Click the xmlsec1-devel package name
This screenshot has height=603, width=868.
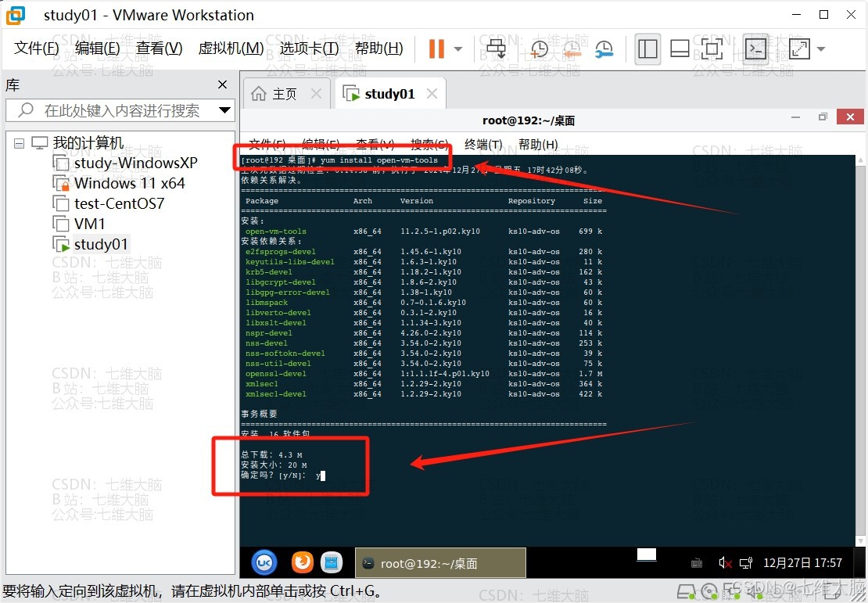pos(276,394)
